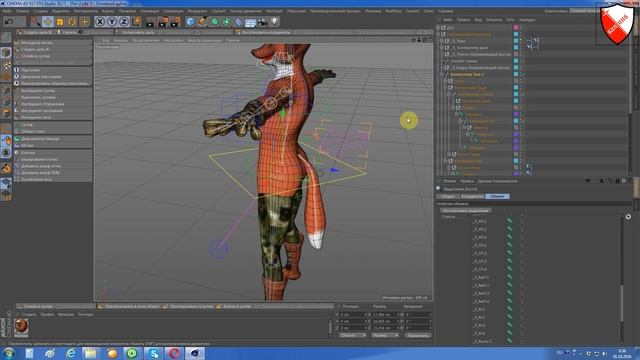Open the deformer objects icon
The image size is (640, 360).
[238, 22]
